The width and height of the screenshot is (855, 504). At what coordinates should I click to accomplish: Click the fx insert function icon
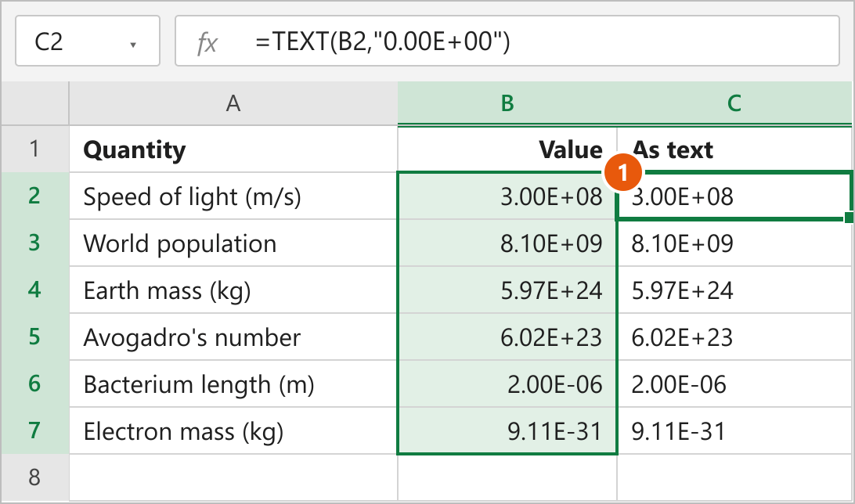click(x=207, y=42)
